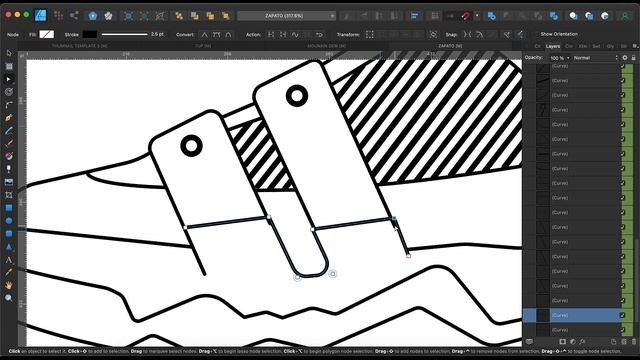Screen dimensions: 640x360
Task: Select the Vector Brush tool
Action: coord(9,144)
